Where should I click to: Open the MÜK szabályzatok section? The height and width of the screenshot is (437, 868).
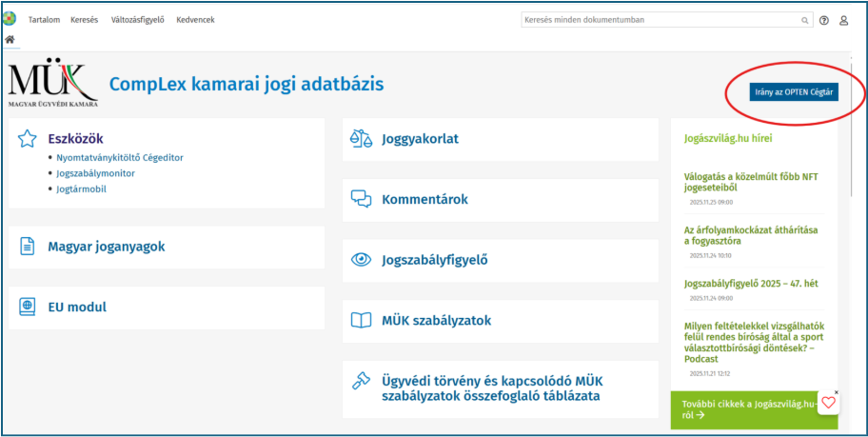pos(436,321)
